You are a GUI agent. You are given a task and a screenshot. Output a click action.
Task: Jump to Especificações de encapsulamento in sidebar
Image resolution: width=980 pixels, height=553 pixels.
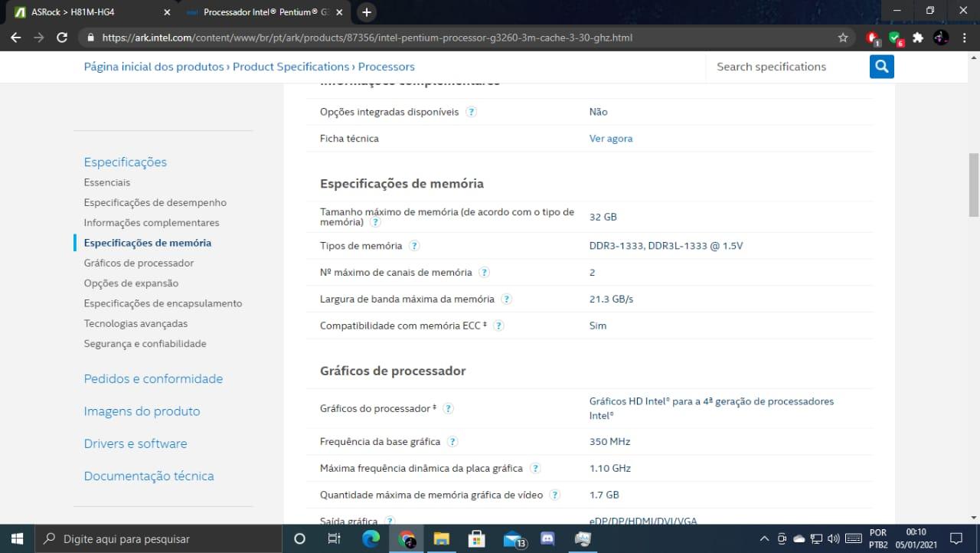(x=163, y=303)
